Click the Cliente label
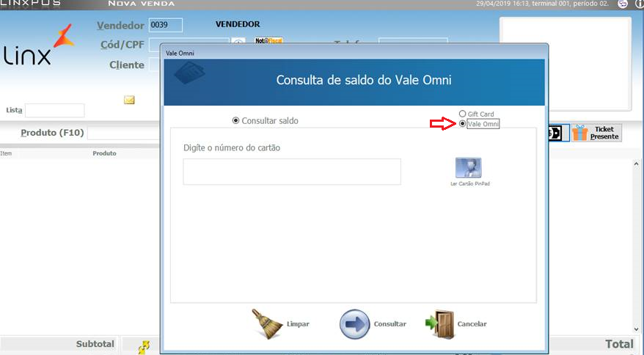 (x=126, y=65)
